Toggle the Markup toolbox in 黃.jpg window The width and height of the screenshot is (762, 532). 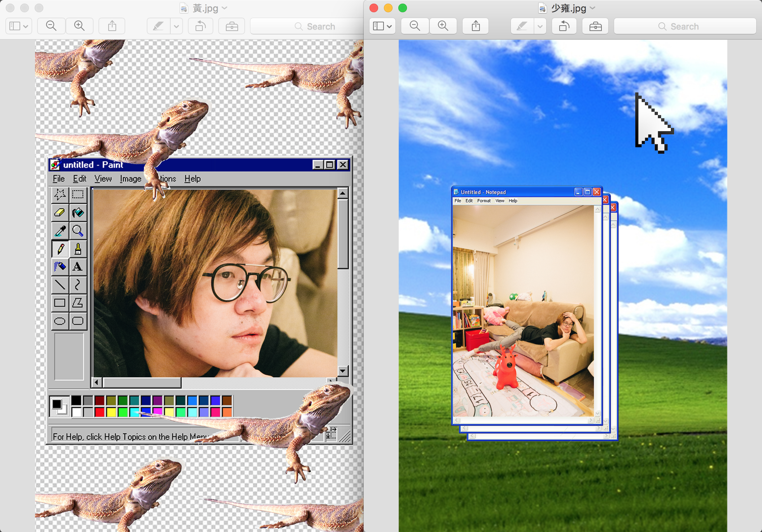tap(232, 26)
